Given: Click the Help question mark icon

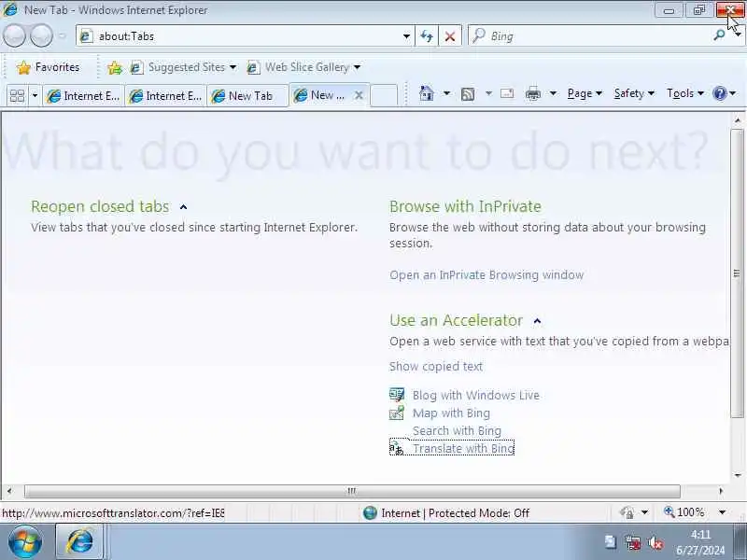Looking at the screenshot, I should click(719, 93).
